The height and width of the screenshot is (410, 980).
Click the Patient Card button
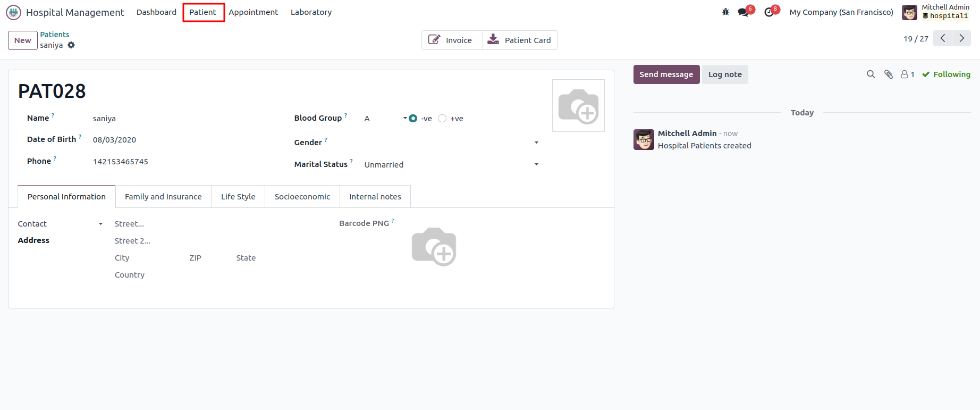click(520, 40)
